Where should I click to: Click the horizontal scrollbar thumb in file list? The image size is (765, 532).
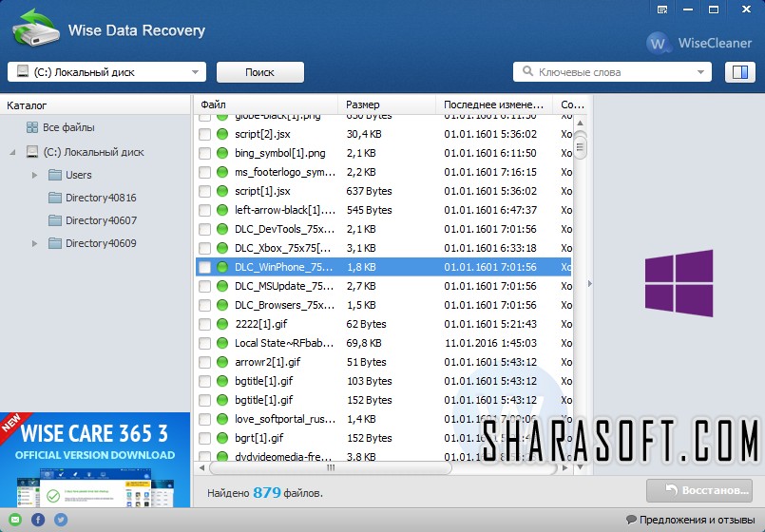click(x=331, y=467)
